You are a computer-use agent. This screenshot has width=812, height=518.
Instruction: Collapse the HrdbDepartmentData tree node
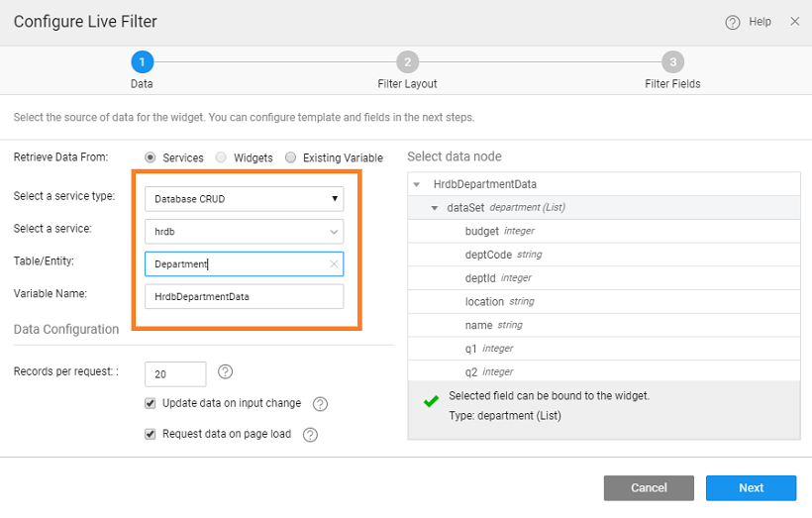click(417, 184)
